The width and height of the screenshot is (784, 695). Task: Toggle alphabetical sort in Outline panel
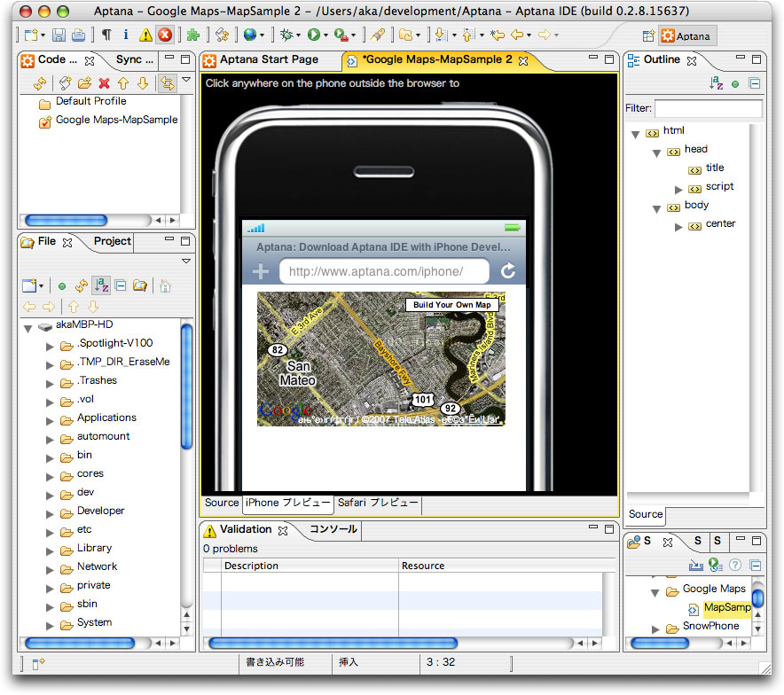[x=717, y=83]
